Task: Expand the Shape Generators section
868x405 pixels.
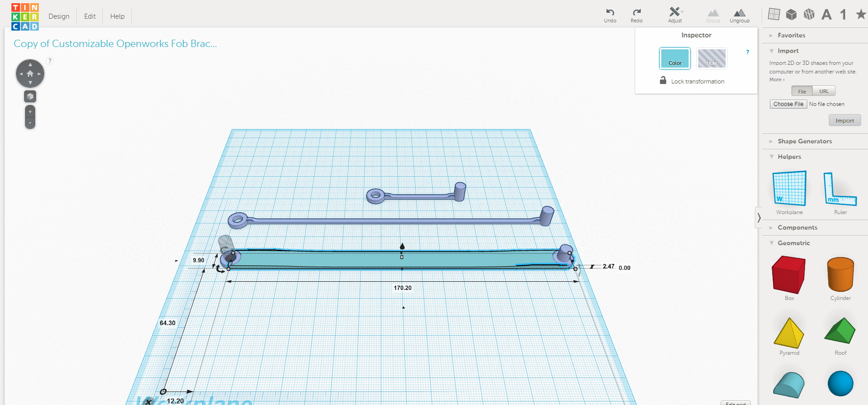Action: click(804, 141)
